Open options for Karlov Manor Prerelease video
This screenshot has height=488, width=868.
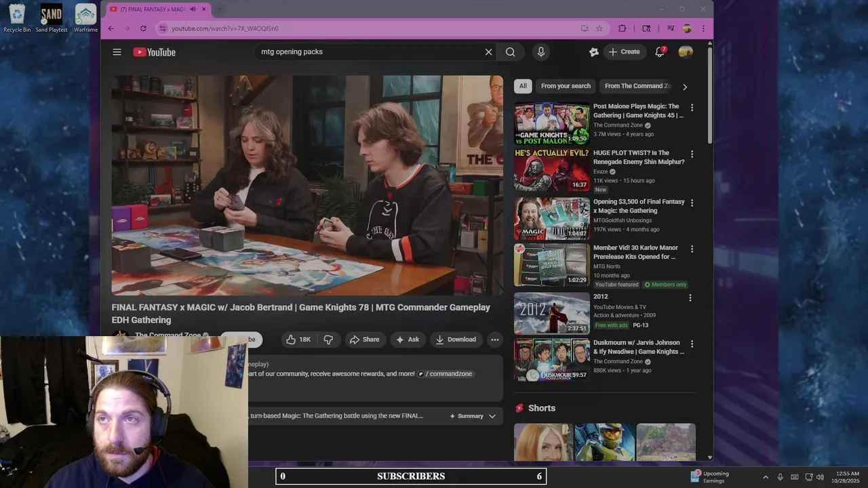pos(692,249)
